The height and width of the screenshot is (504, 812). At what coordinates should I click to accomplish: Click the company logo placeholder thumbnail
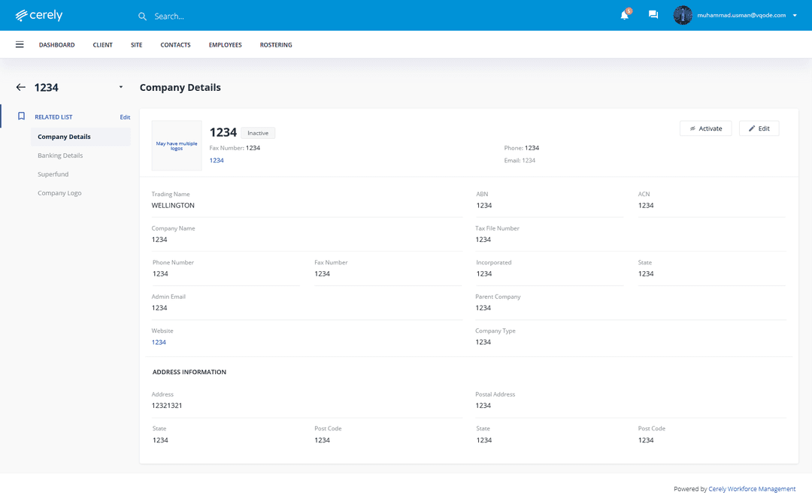point(176,145)
